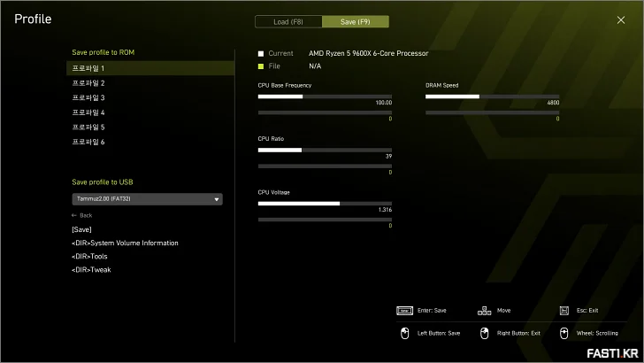Click the AMD Ryzen 5 9600X processor text
Screen dimensions: 644x363
pyautogui.click(x=368, y=53)
